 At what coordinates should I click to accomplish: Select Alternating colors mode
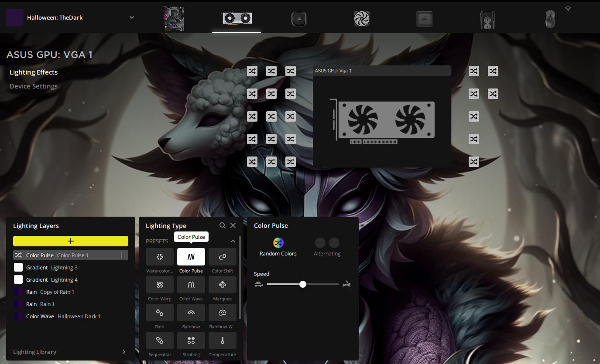click(x=327, y=247)
